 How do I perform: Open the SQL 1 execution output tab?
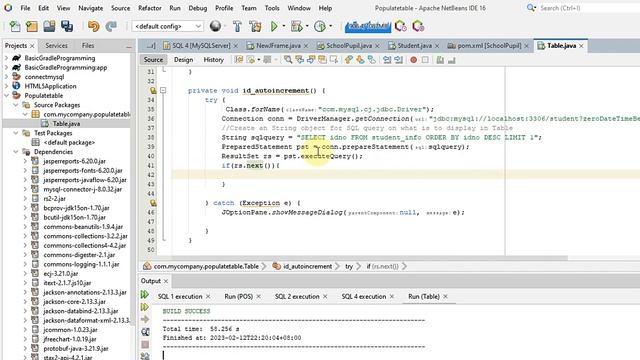(180, 297)
